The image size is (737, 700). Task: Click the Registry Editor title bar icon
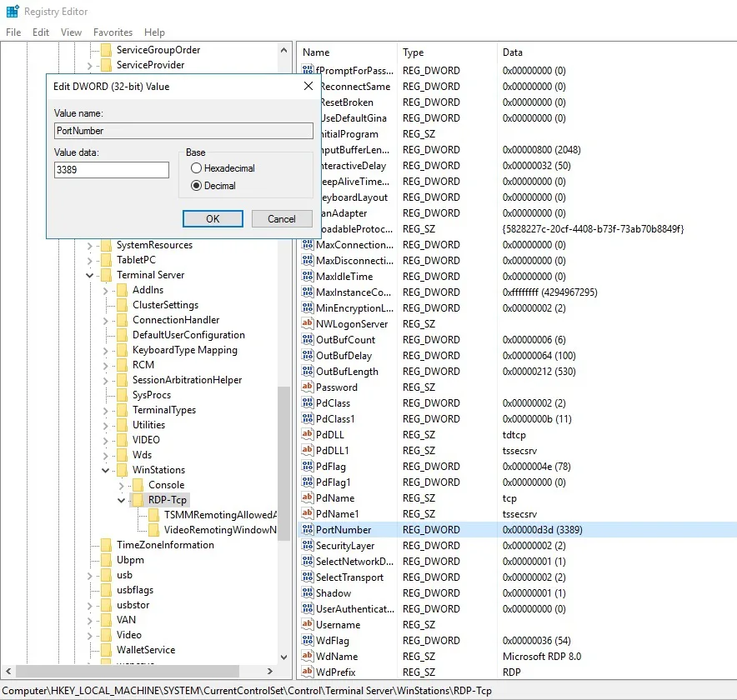tap(12, 12)
